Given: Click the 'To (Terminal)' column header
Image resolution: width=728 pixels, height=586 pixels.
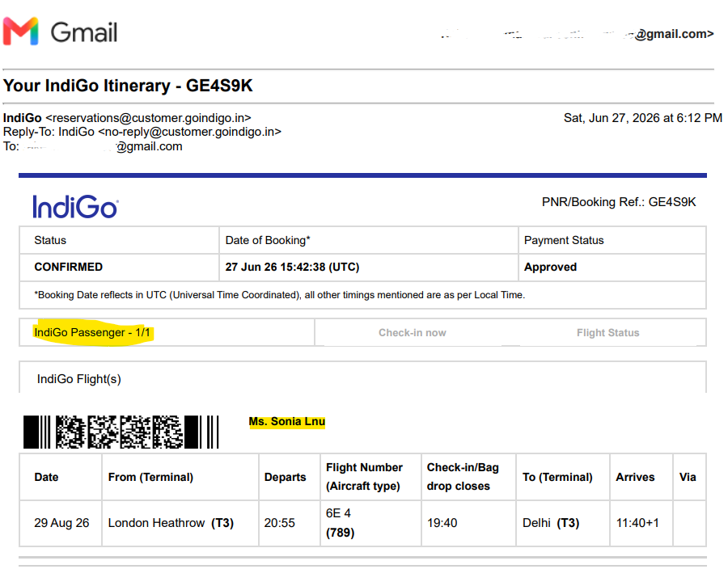Looking at the screenshot, I should pos(557,477).
